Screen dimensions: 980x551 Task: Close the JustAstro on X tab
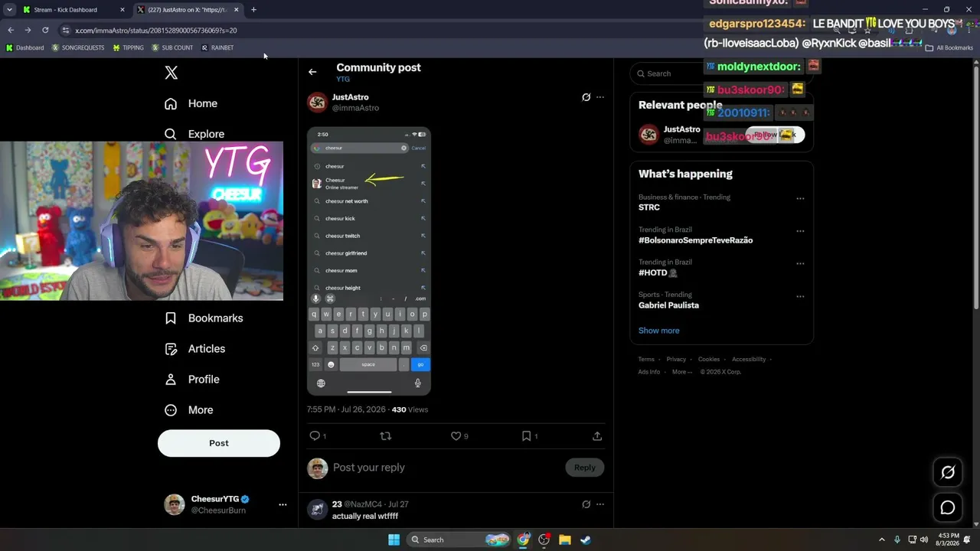pyautogui.click(x=236, y=10)
